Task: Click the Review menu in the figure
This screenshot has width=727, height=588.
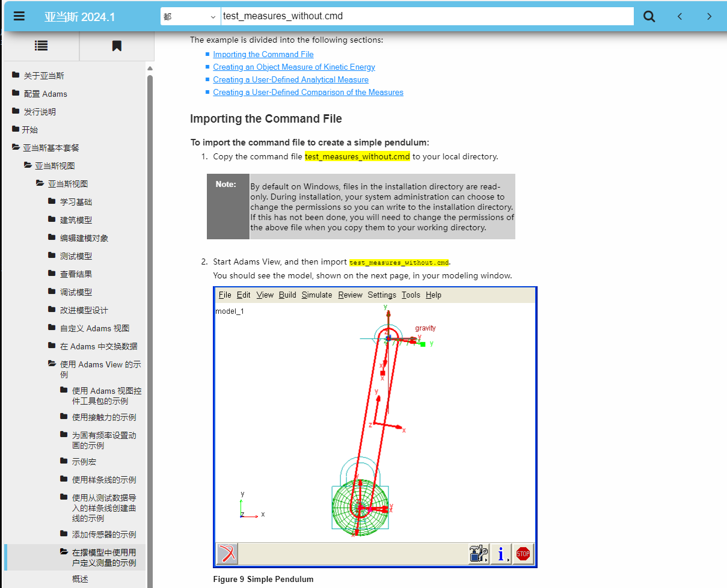Action: click(x=350, y=295)
